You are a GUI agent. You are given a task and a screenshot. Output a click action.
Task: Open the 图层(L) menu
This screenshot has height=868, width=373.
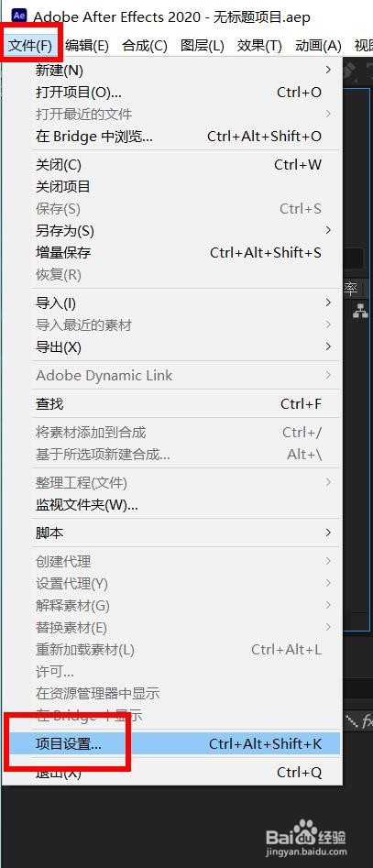203,46
